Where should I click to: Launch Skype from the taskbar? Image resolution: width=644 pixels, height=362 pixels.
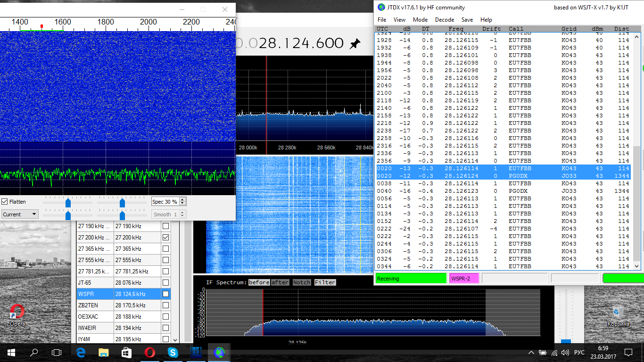(173, 352)
